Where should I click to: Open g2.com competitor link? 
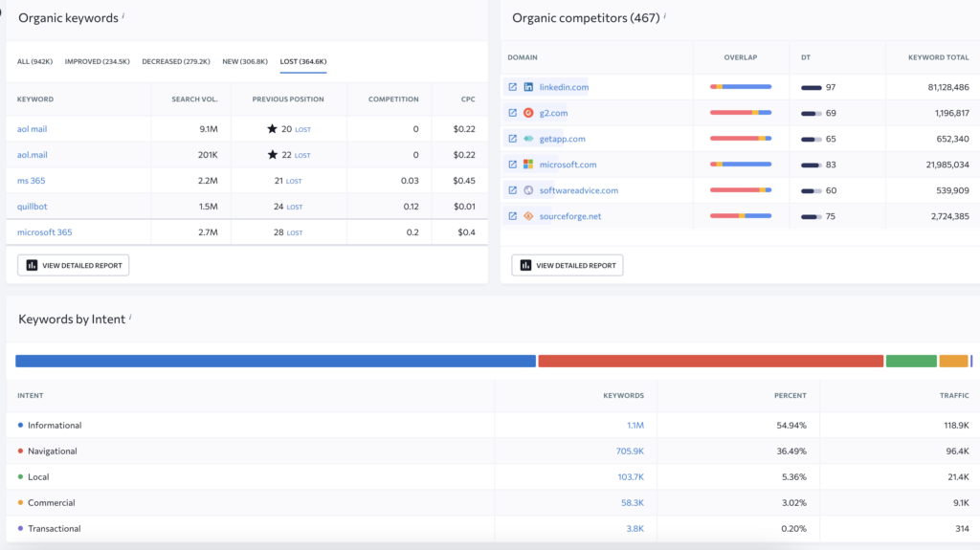click(554, 113)
